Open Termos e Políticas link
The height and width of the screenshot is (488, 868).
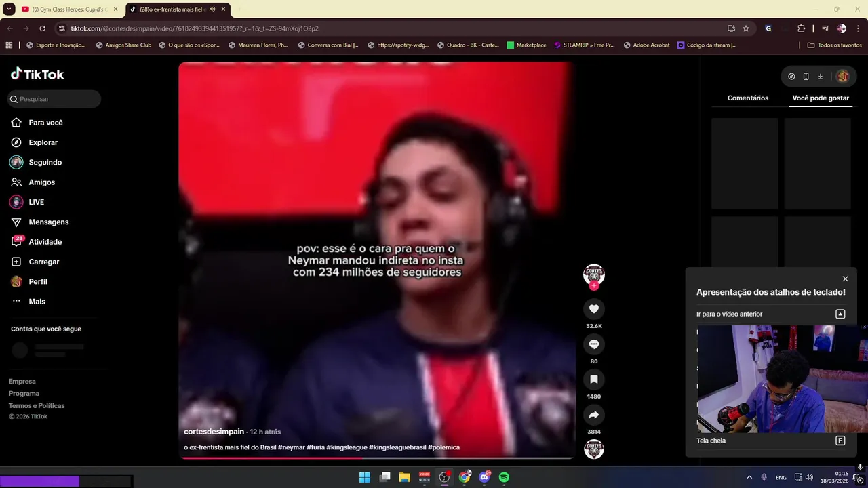(37, 406)
